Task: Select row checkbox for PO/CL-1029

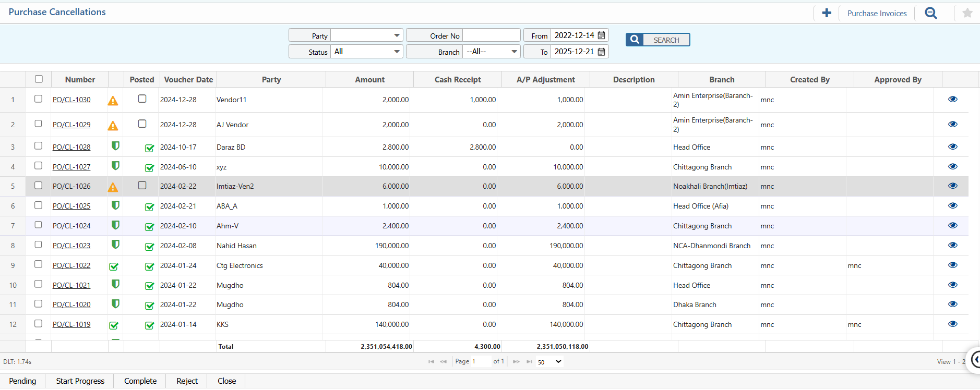Action: click(x=38, y=124)
